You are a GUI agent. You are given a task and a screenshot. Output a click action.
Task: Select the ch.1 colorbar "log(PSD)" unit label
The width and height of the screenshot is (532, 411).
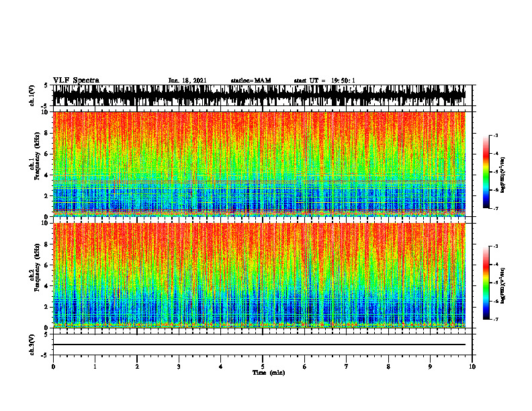[x=503, y=175]
